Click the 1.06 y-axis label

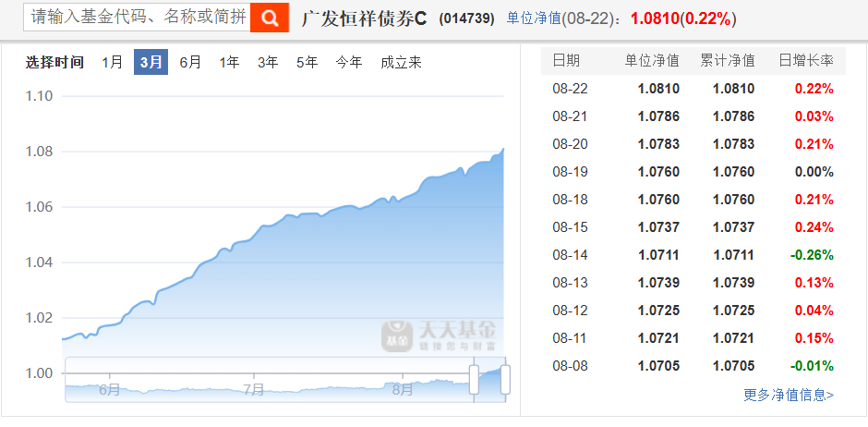(40, 207)
